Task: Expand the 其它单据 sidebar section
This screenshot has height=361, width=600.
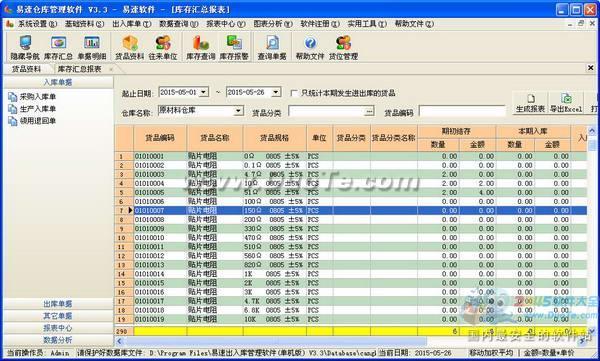Action: (58, 316)
